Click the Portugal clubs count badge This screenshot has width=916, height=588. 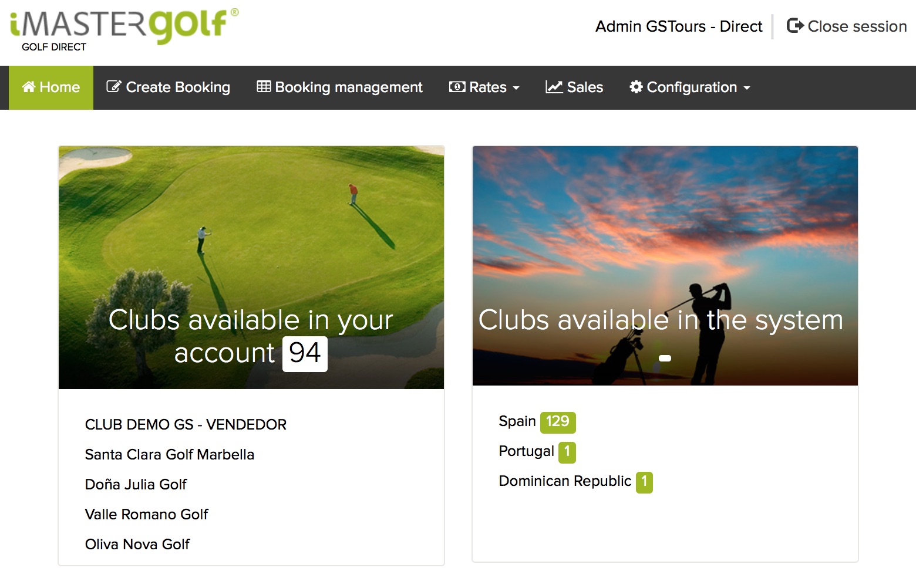click(567, 452)
